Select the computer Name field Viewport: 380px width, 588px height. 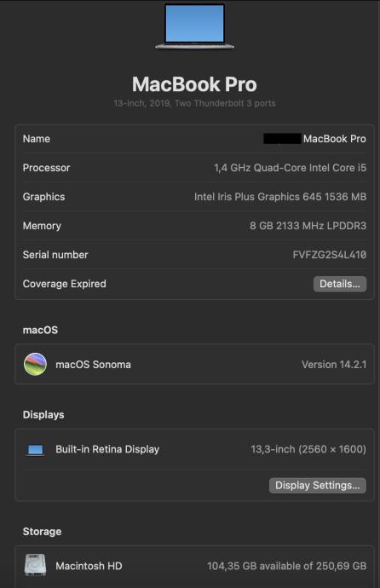[194, 139]
